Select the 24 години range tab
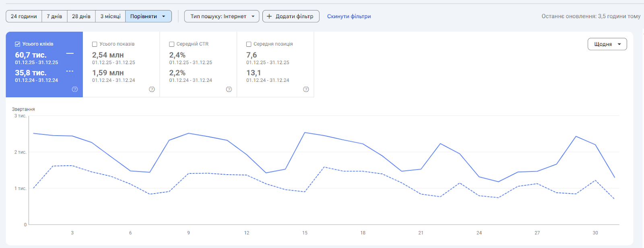The image size is (644, 248). coord(24,16)
